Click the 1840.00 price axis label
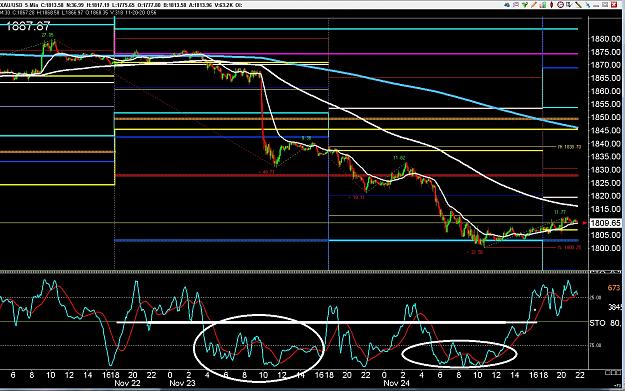The width and height of the screenshot is (625, 391). pos(605,144)
